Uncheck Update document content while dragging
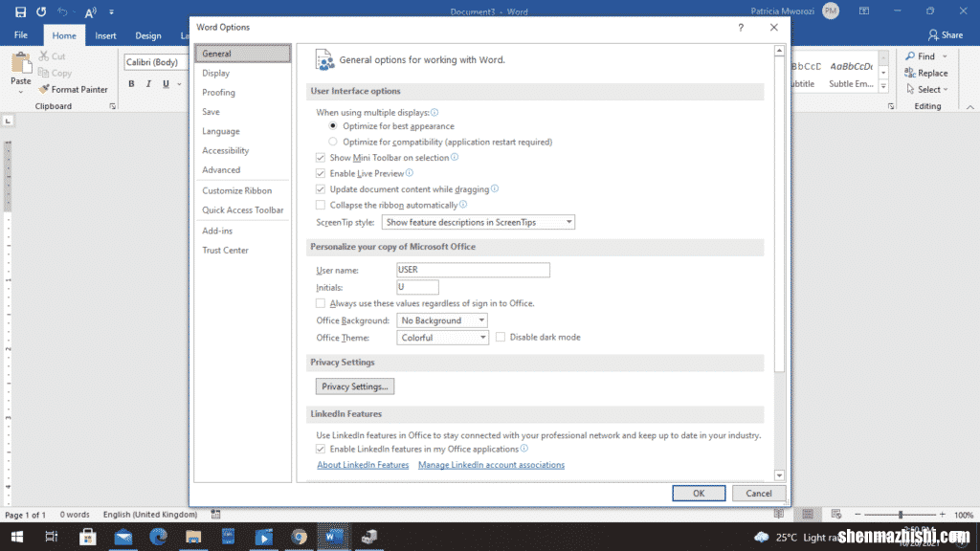 coord(321,188)
